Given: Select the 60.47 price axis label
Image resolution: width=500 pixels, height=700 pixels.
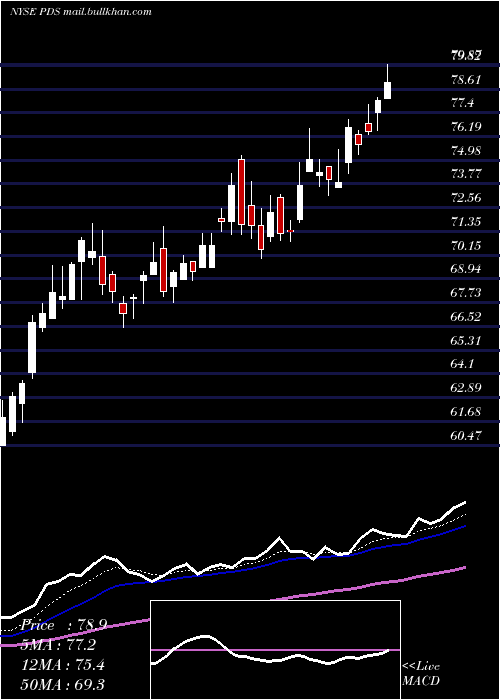Looking at the screenshot, I should [x=466, y=435].
